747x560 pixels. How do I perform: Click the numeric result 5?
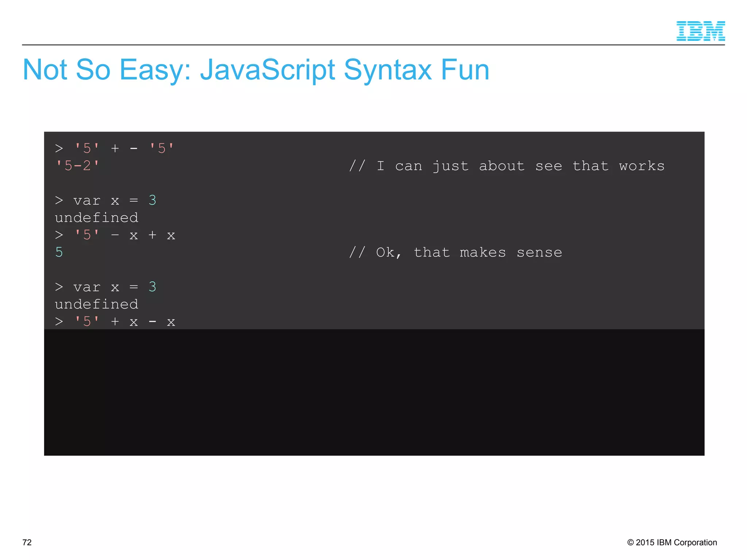tap(59, 252)
